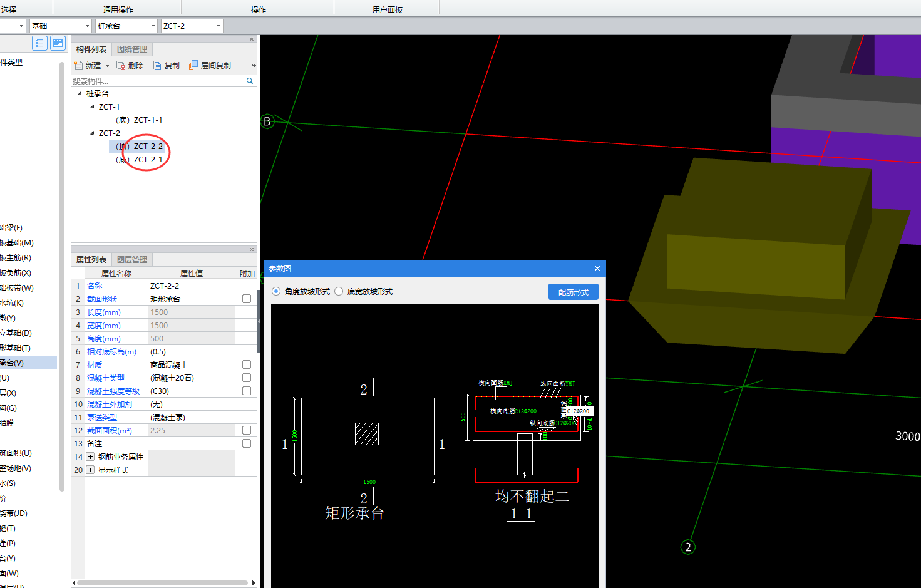Viewport: 921px width, 588px height.
Task: Expand the 显示样式 property group
Action: [90, 470]
